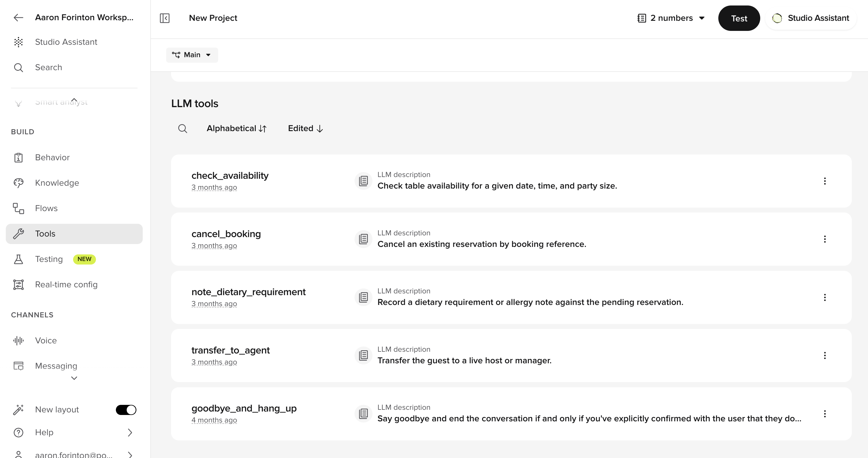This screenshot has height=458, width=868.
Task: Open the Testing page
Action: pos(49,259)
